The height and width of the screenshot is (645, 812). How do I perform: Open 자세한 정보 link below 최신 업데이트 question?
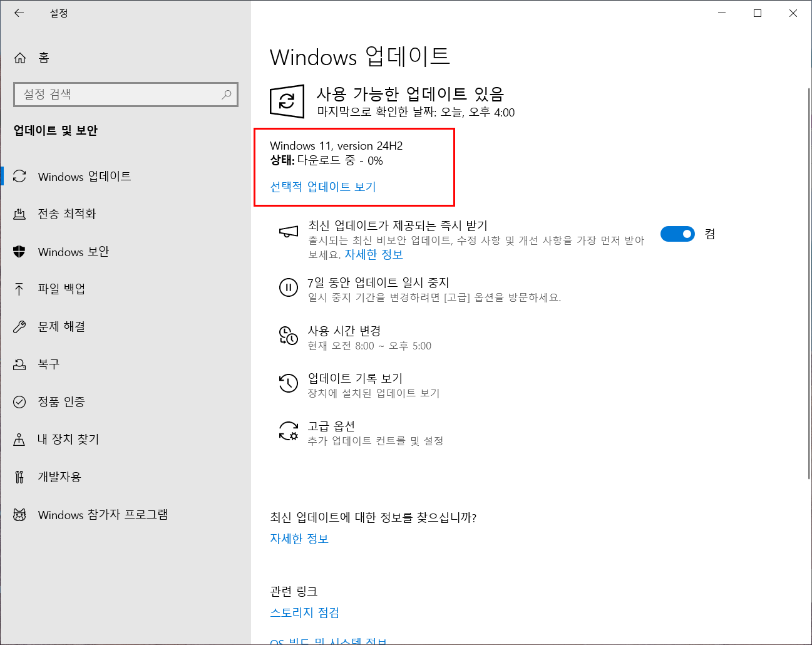pyautogui.click(x=299, y=539)
